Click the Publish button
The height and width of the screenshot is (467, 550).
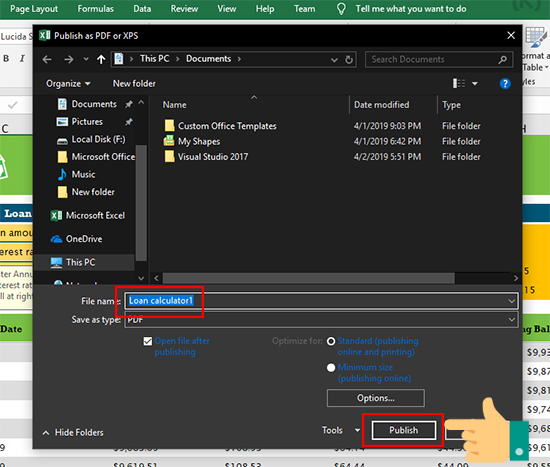(404, 430)
